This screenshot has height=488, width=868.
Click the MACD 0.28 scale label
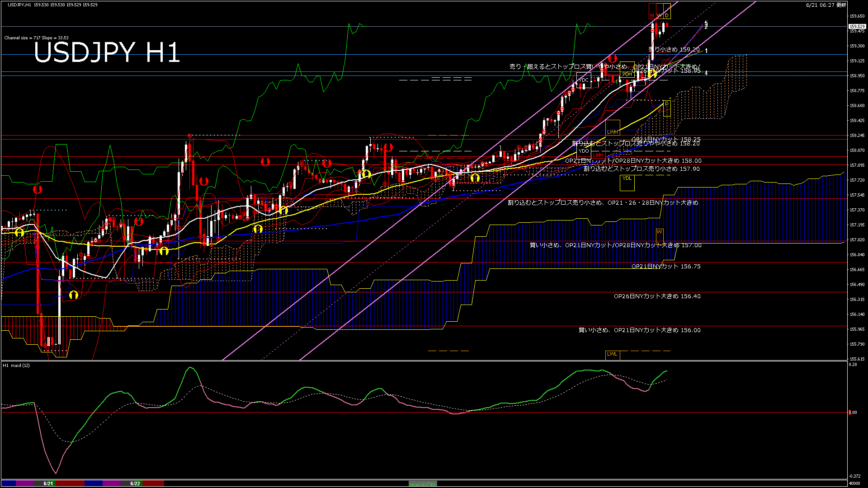click(x=853, y=364)
